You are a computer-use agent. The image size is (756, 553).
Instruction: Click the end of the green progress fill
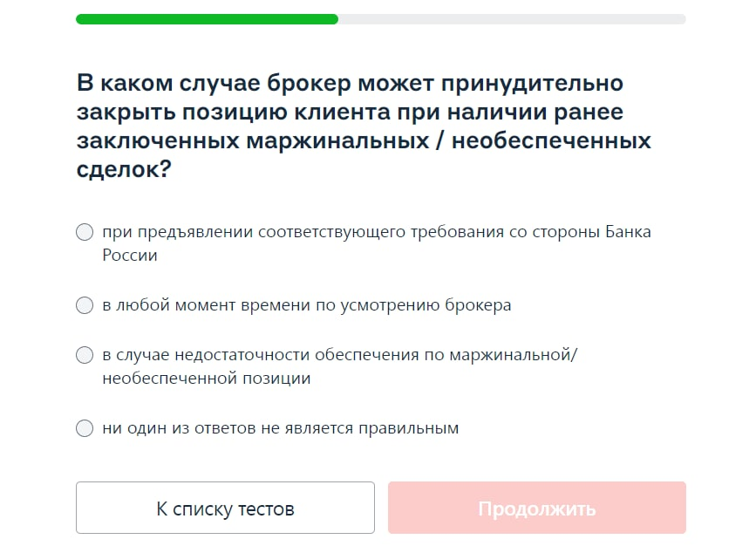[x=334, y=19]
